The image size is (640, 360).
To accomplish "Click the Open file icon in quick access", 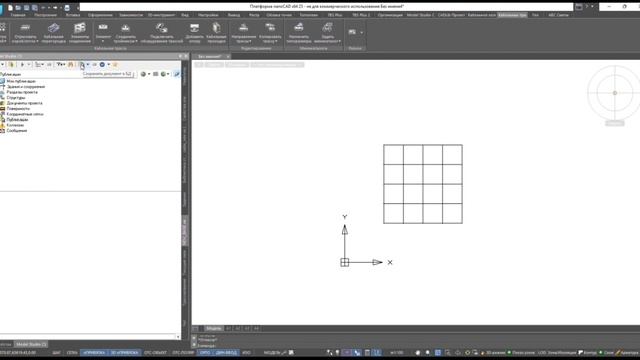I will 18,7.
